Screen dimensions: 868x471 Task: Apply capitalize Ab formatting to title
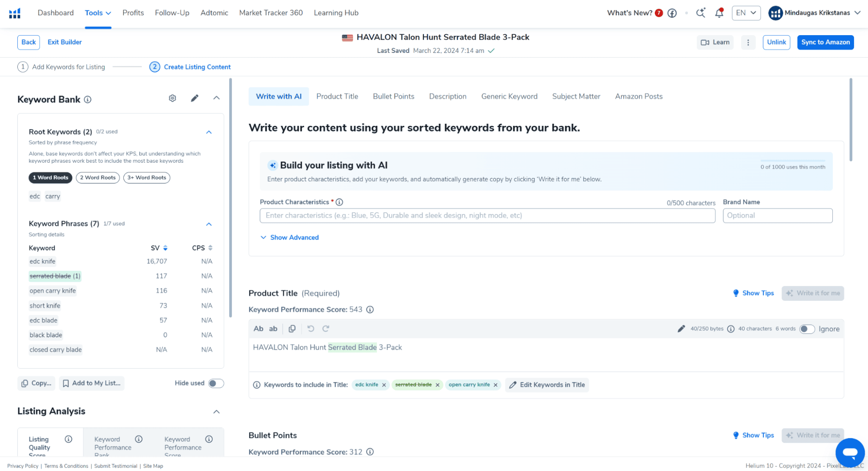[258, 329]
